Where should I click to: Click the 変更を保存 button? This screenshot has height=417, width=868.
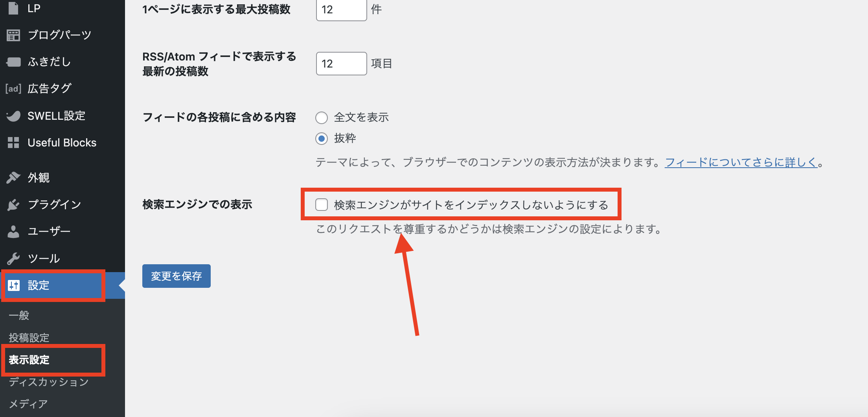click(177, 276)
